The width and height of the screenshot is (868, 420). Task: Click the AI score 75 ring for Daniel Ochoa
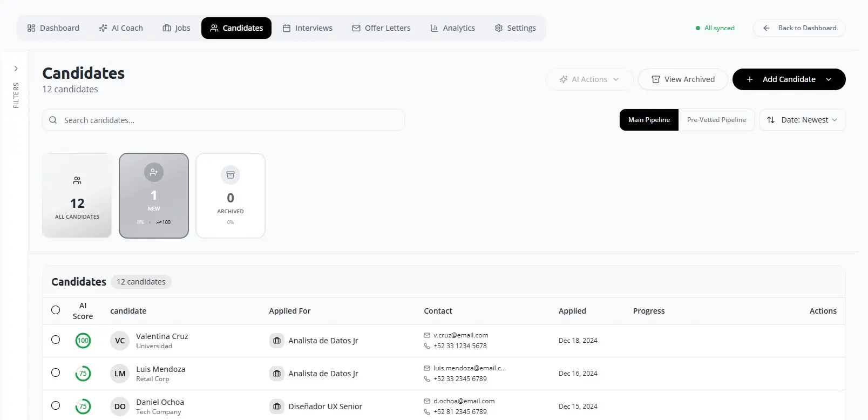(83, 407)
